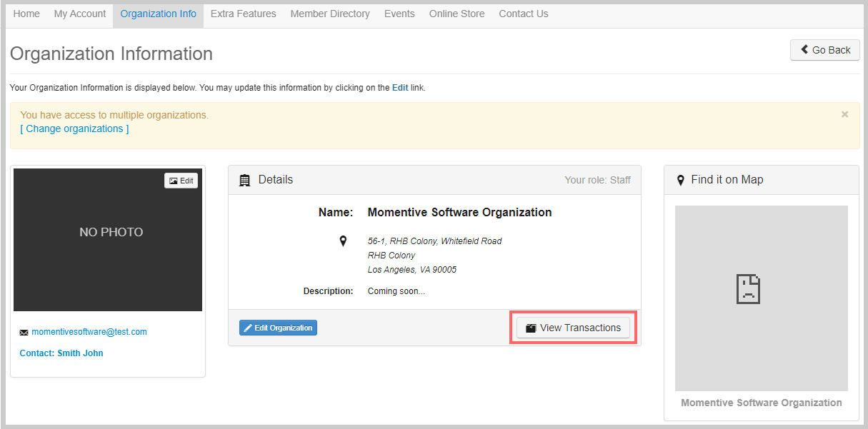Click the 'Your role: Staff' label
868x429 pixels.
pyautogui.click(x=597, y=180)
